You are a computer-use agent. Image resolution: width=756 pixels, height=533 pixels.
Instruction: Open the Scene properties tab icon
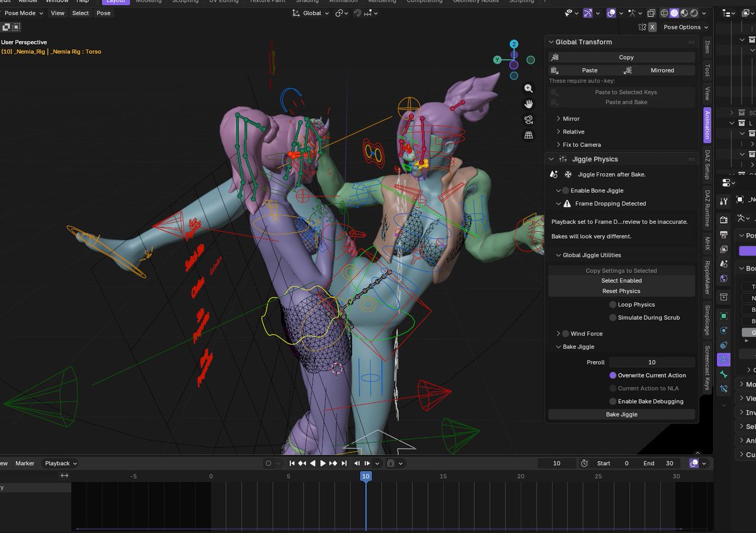pos(724,263)
